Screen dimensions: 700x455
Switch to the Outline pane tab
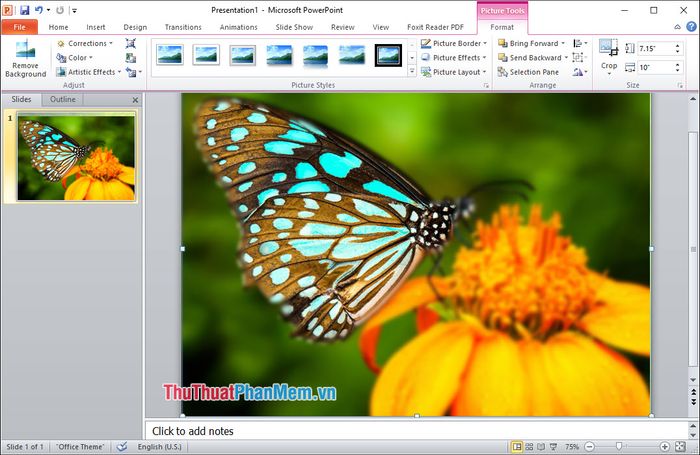(63, 99)
